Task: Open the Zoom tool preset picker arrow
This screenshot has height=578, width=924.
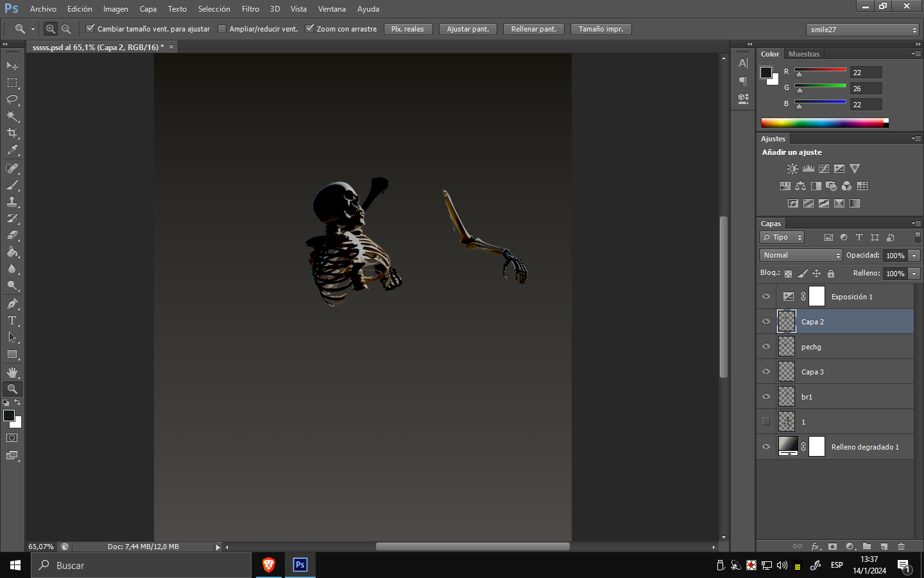Action: click(33, 29)
